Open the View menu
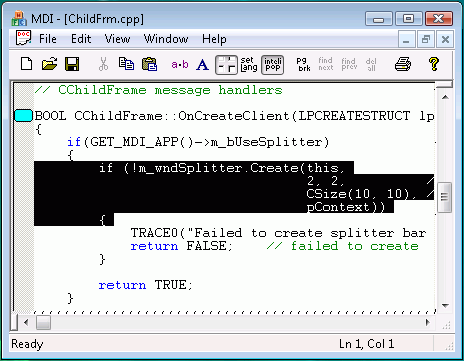This screenshot has width=464, height=361. (117, 39)
